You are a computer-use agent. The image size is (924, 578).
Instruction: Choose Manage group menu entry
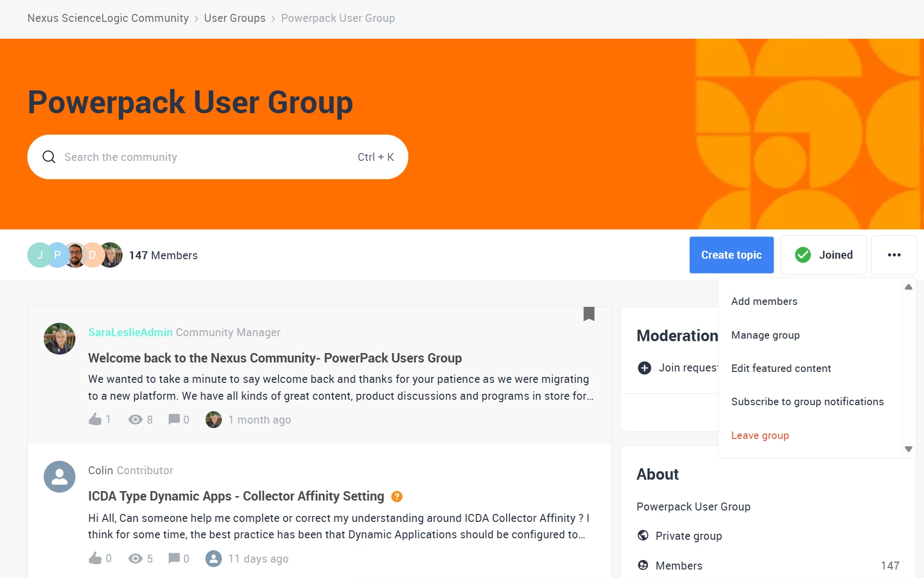[765, 335]
